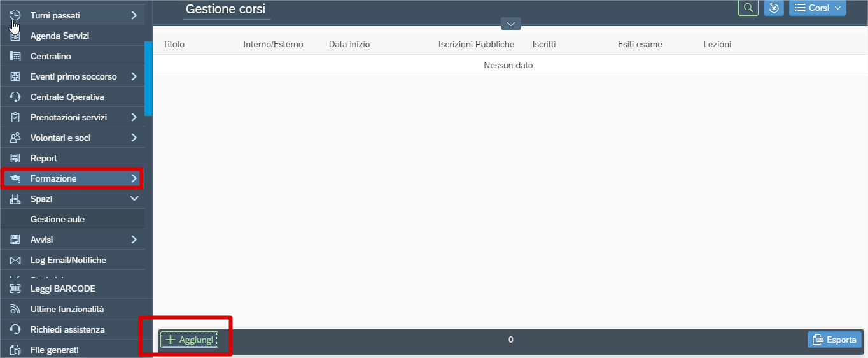
Task: Collapse the Spazi menu section
Action: coord(134,199)
